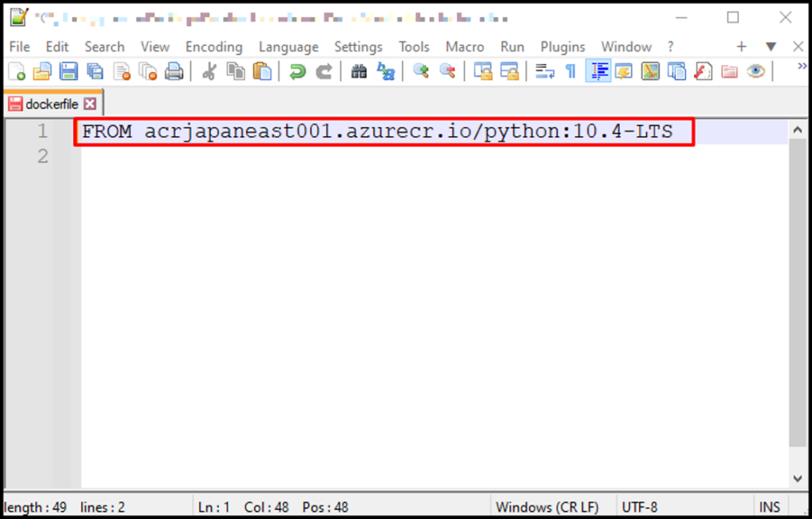Toggle the INS insert mode indicator
812x519 pixels.
(x=769, y=507)
